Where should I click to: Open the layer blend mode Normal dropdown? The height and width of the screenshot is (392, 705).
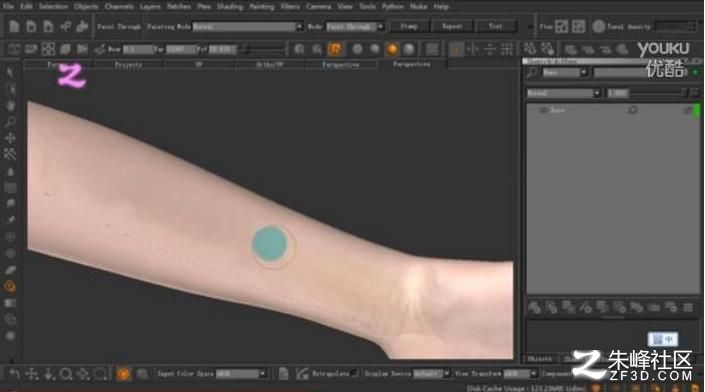[x=564, y=93]
